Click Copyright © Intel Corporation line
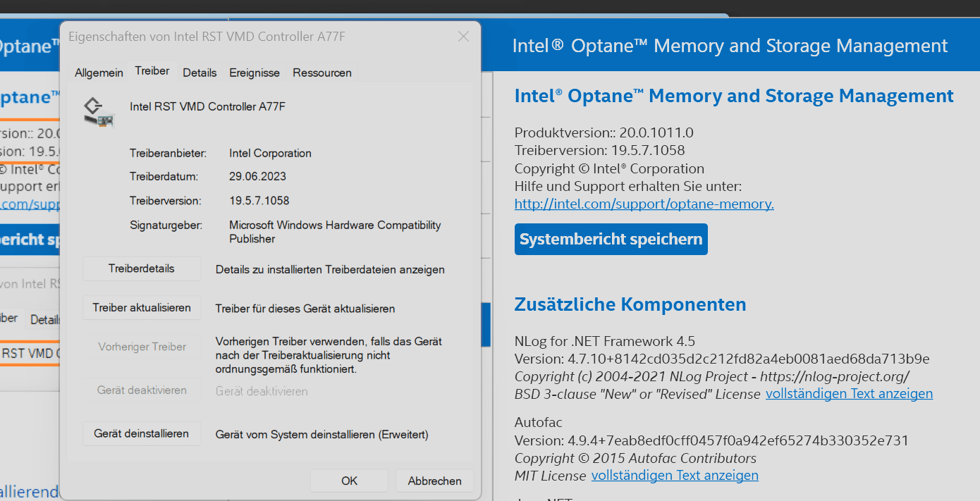 pos(609,168)
